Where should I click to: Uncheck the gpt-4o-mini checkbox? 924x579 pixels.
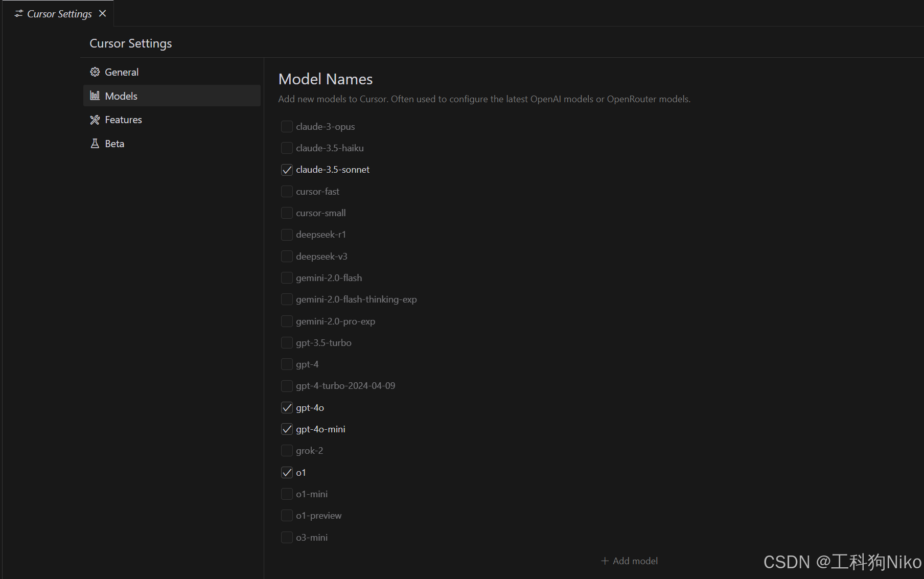tap(287, 429)
